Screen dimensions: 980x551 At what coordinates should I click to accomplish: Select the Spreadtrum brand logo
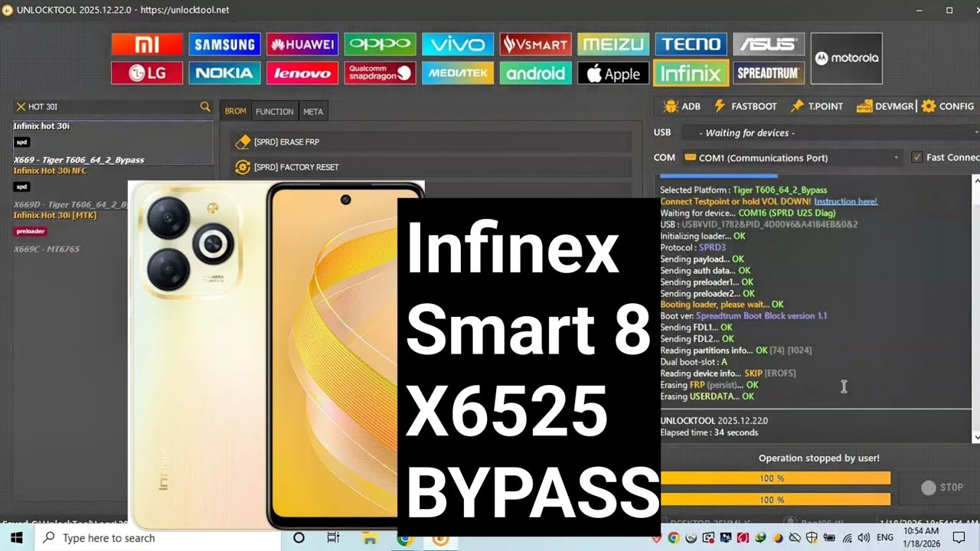[769, 73]
